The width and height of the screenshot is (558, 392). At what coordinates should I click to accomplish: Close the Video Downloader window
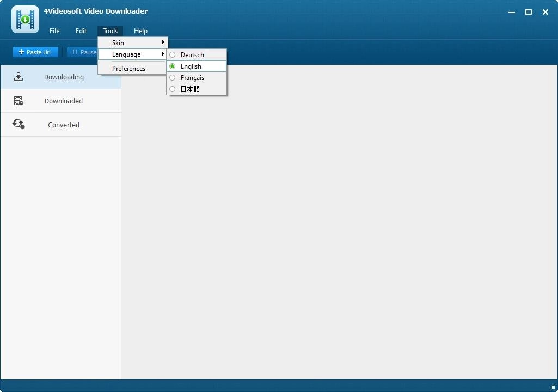tap(545, 12)
